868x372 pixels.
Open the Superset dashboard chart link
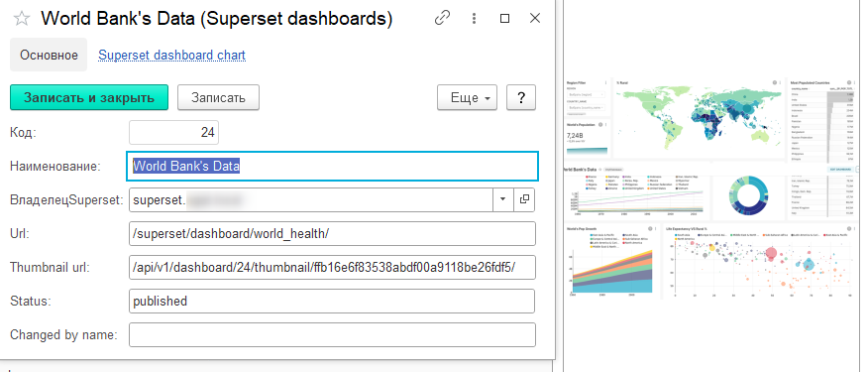coord(172,55)
